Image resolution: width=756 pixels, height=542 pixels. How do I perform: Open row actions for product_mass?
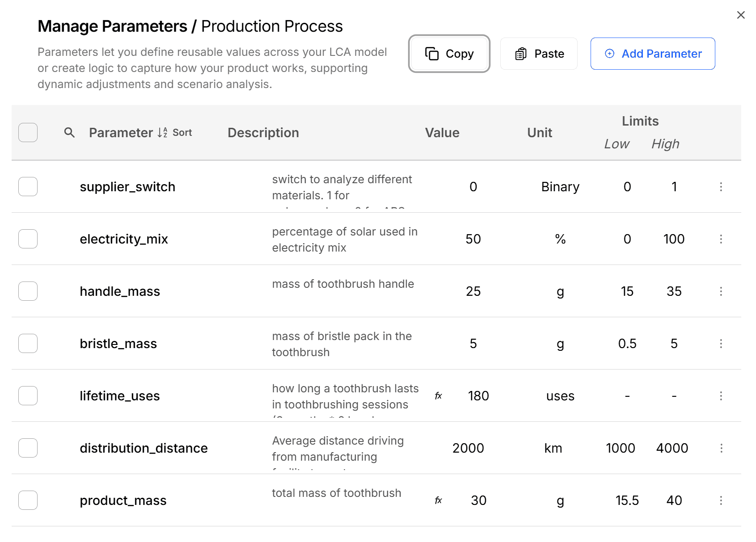pyautogui.click(x=721, y=500)
